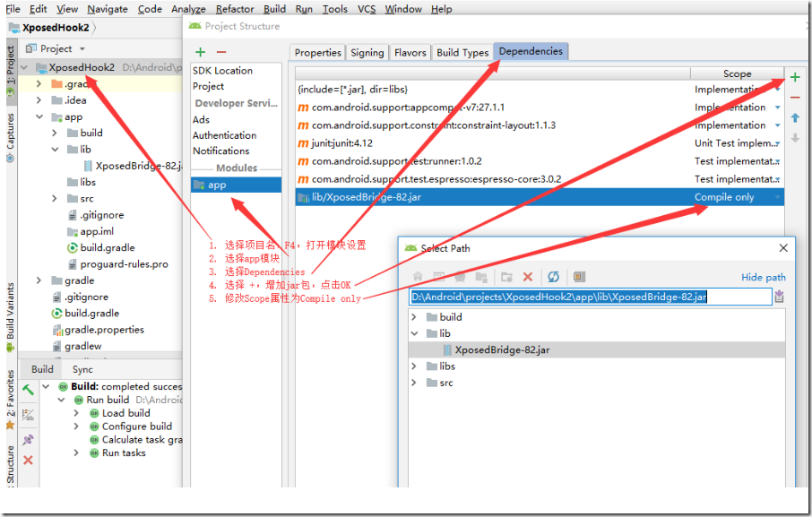Switch to the Properties tab

click(x=317, y=52)
